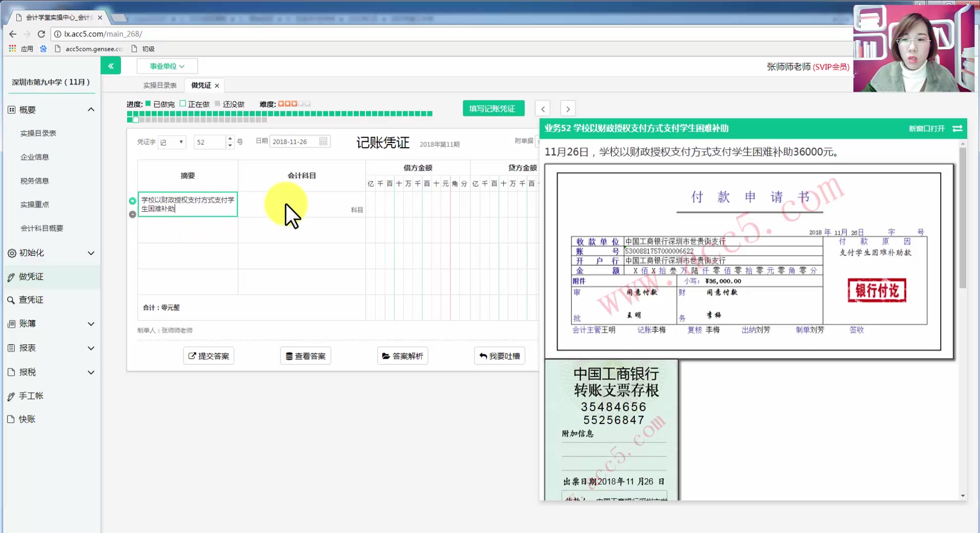Decrease the voucher number stepper
Image resolution: width=980 pixels, height=533 pixels.
pos(230,146)
